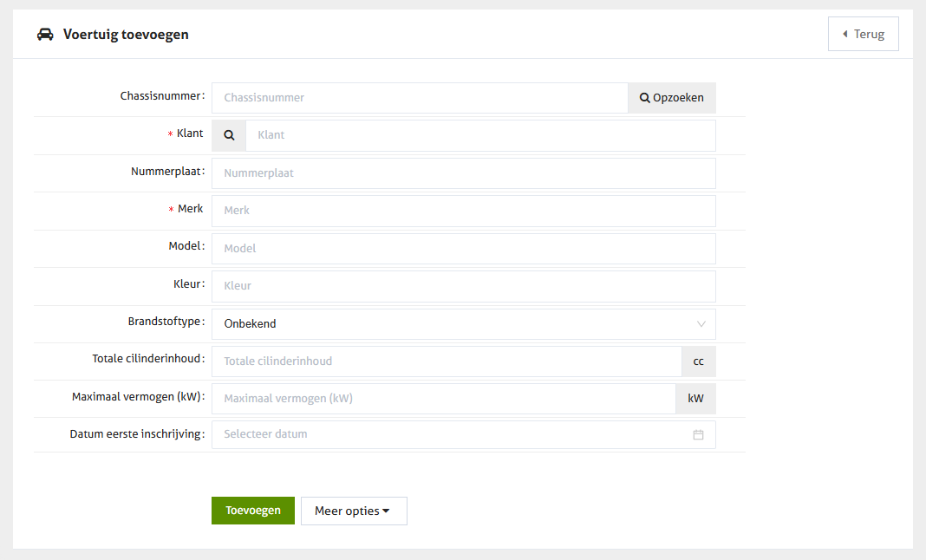The width and height of the screenshot is (926, 560).
Task: Click the magnifier icon beside Klant field
Action: click(229, 135)
